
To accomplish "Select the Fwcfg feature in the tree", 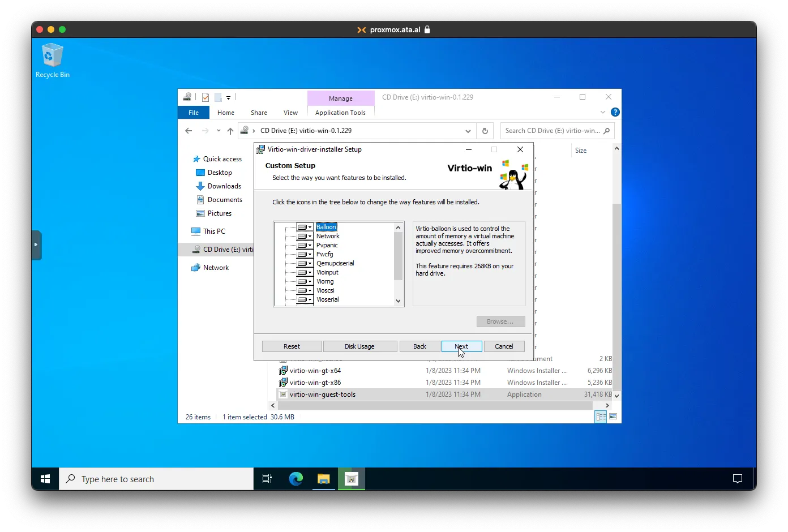I will [x=325, y=254].
